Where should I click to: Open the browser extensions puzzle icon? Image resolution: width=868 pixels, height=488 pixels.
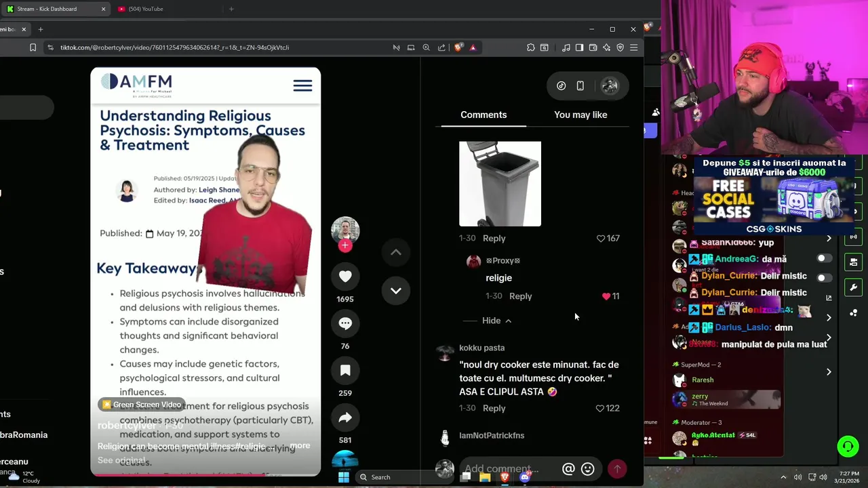(x=530, y=47)
